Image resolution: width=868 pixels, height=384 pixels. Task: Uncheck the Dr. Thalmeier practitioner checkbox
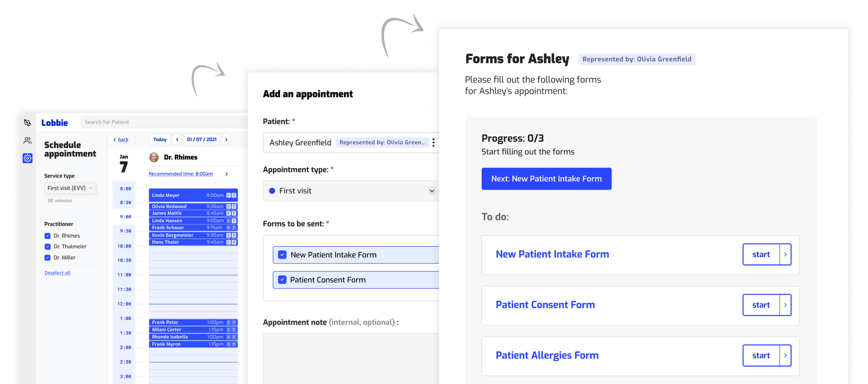point(47,246)
